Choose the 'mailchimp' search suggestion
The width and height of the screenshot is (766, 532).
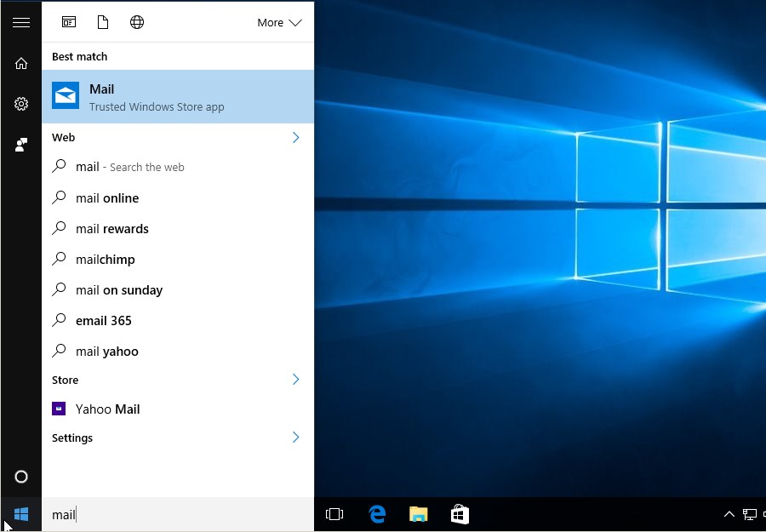click(x=106, y=260)
